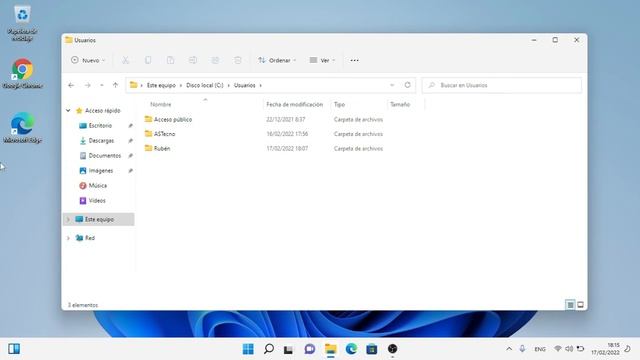The height and width of the screenshot is (360, 640).
Task: Open the Recycle Bin desktop icon
Action: (x=22, y=23)
